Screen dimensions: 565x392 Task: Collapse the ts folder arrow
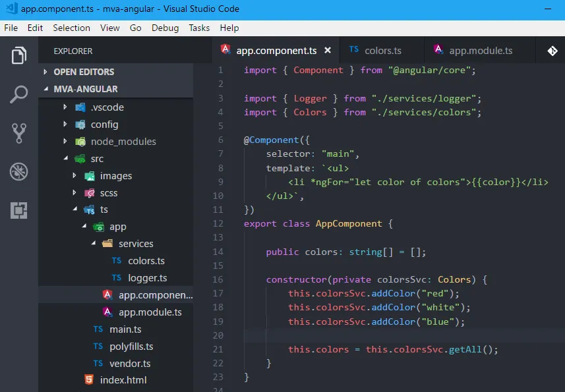tap(75, 209)
